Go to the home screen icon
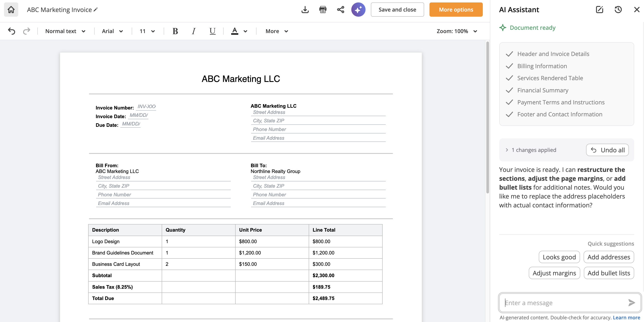The width and height of the screenshot is (644, 322). (11, 10)
